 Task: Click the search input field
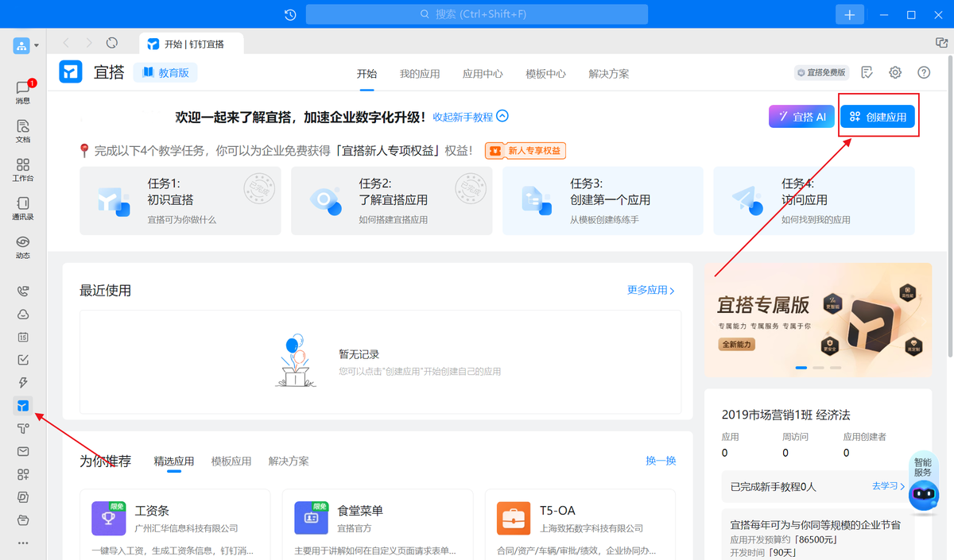pos(477,14)
